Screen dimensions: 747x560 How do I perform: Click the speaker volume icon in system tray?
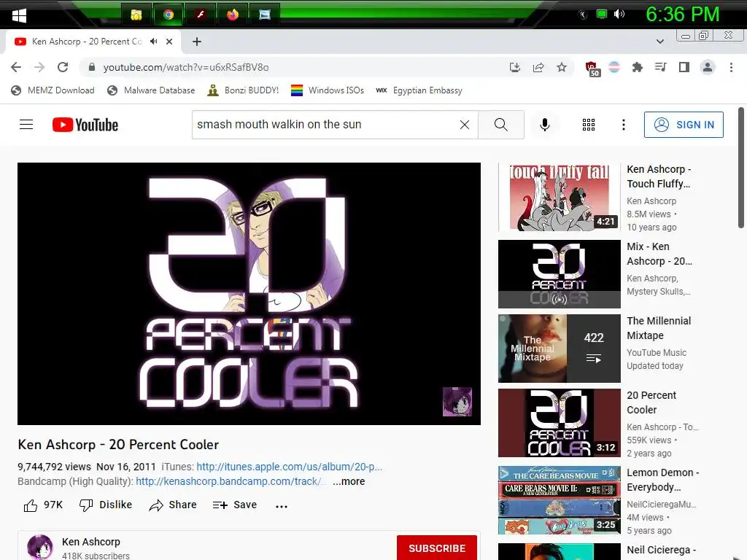(x=619, y=15)
